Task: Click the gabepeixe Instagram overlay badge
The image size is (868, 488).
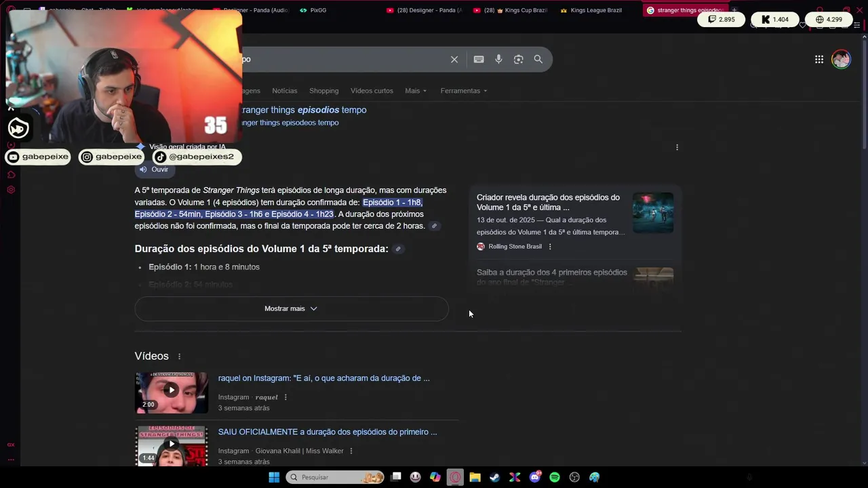Action: (112, 157)
